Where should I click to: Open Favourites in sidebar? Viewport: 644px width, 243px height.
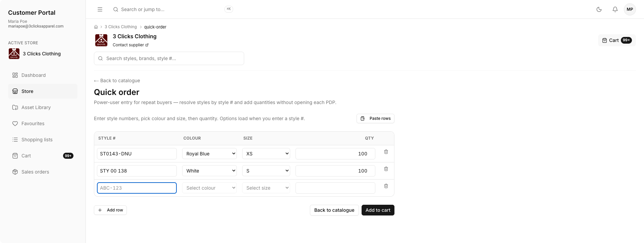click(43, 124)
